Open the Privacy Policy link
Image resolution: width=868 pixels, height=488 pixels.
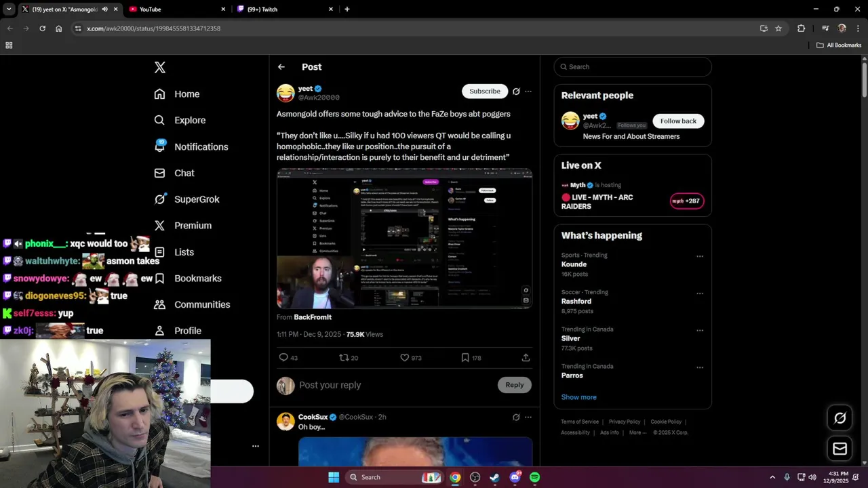point(625,422)
